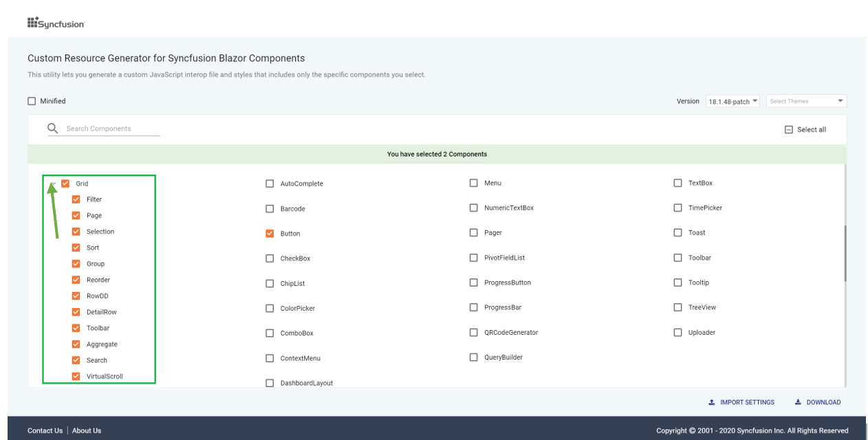The image size is (868, 440).
Task: Check the standalone Toolbar component in right column
Action: 678,258
